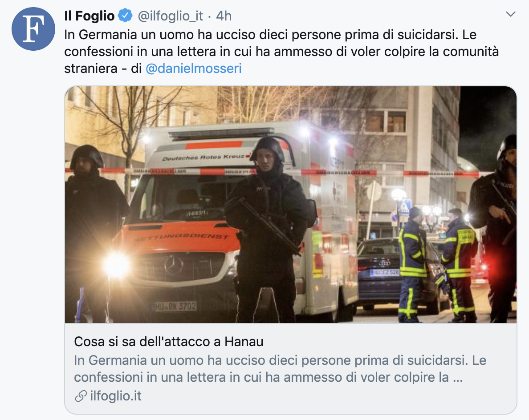
Task: Click the ambulance license plate HU RK 3702
Action: 175,307
